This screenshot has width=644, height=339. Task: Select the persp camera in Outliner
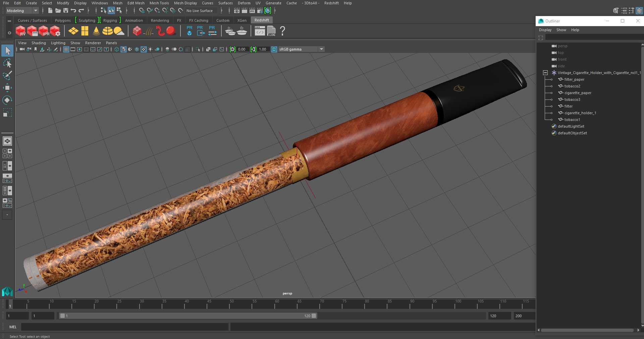click(x=562, y=46)
